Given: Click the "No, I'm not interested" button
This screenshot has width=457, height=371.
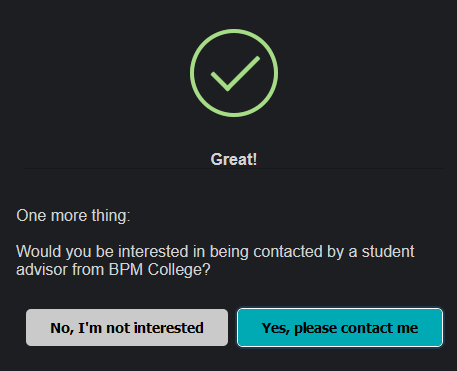Looking at the screenshot, I should (x=127, y=327).
